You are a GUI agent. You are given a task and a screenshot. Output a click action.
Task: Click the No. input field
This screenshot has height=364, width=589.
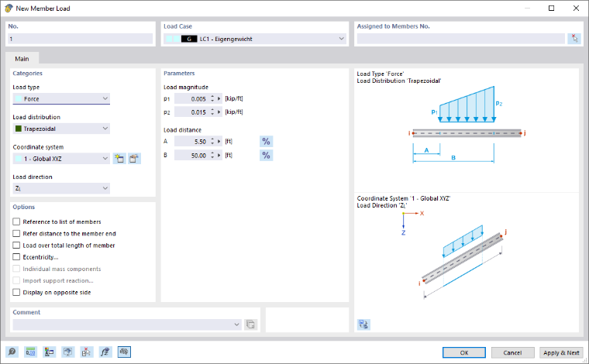[81, 39]
